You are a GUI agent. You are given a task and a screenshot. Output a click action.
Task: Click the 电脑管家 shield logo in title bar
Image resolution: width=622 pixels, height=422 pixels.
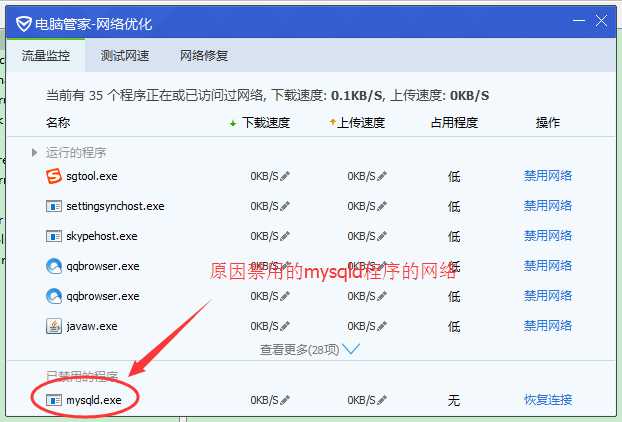point(23,24)
